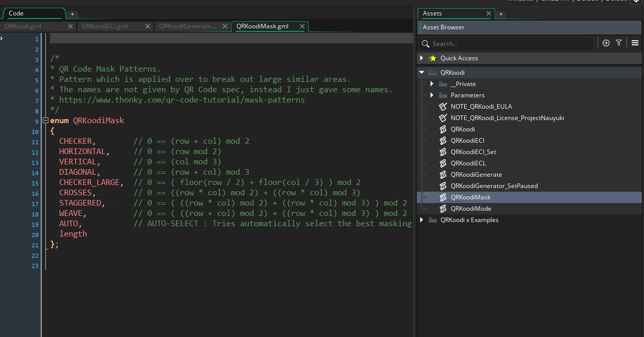Click the arrow marker beside line 1

click(x=2, y=39)
